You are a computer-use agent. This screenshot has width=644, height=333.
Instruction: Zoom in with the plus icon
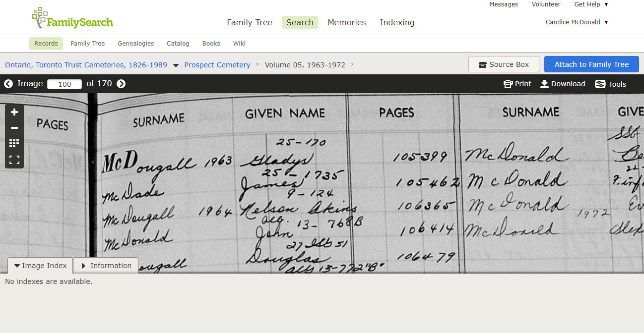pos(14,112)
